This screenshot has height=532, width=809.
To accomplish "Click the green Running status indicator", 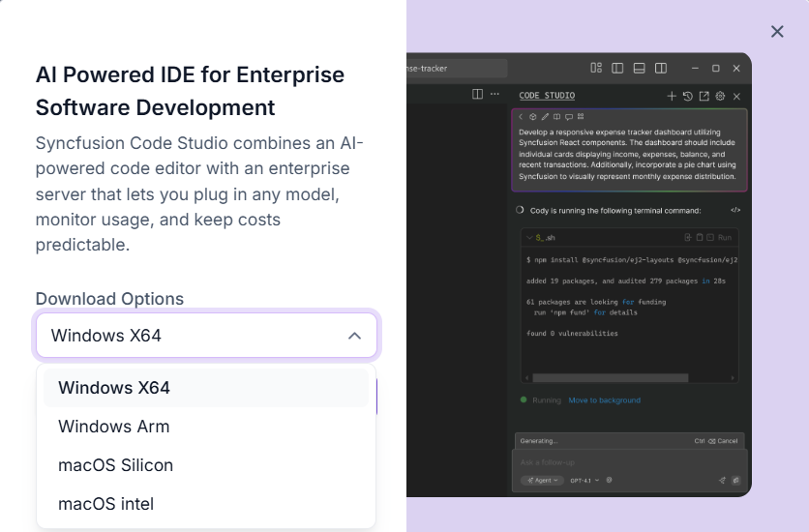I will (x=524, y=399).
